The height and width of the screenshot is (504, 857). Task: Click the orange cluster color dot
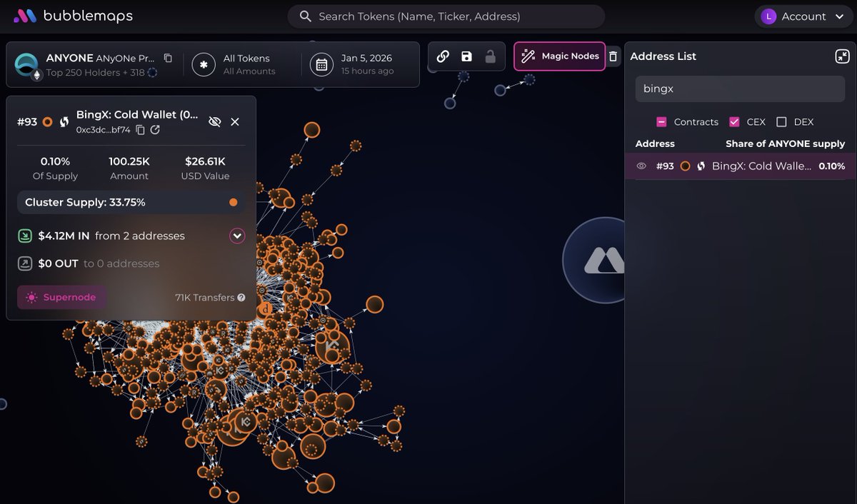click(233, 203)
